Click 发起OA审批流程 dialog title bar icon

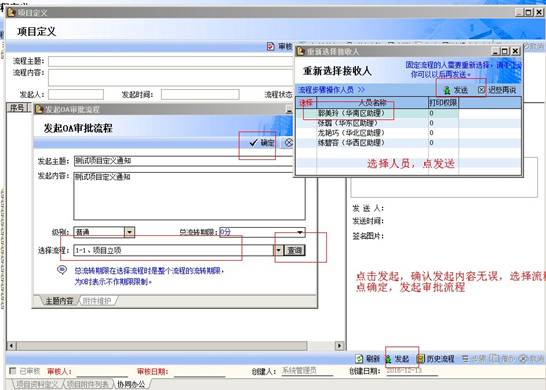click(39, 109)
